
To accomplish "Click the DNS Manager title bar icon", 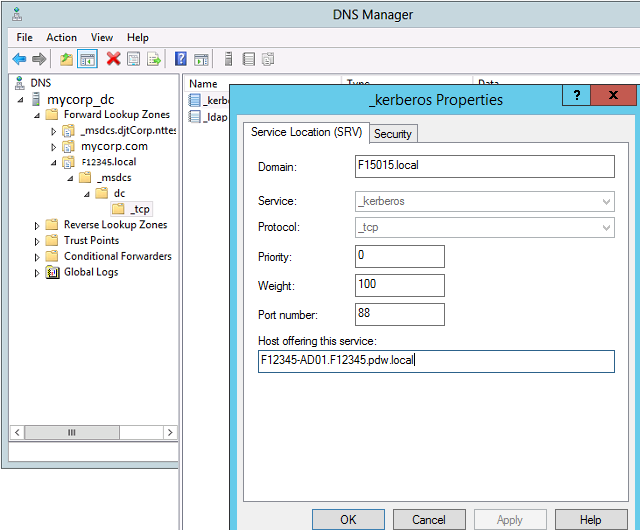I will 17,14.
